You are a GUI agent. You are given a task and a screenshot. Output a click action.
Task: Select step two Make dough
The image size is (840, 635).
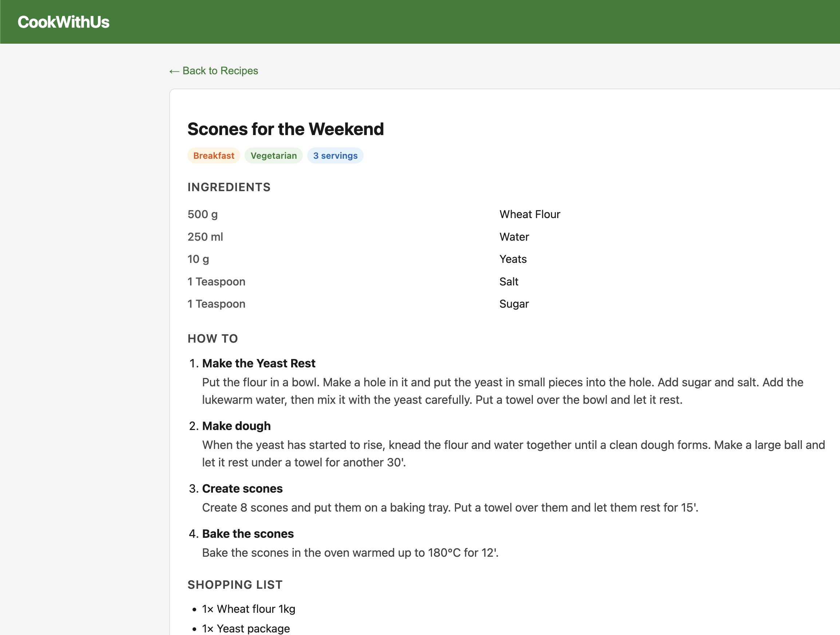coord(236,426)
